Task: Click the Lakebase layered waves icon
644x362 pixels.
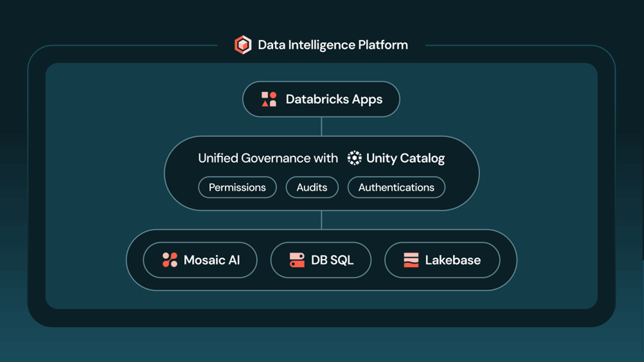Action: point(411,260)
